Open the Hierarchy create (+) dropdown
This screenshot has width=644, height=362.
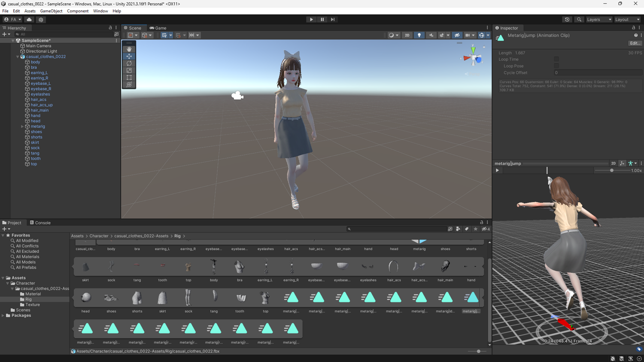click(6, 34)
